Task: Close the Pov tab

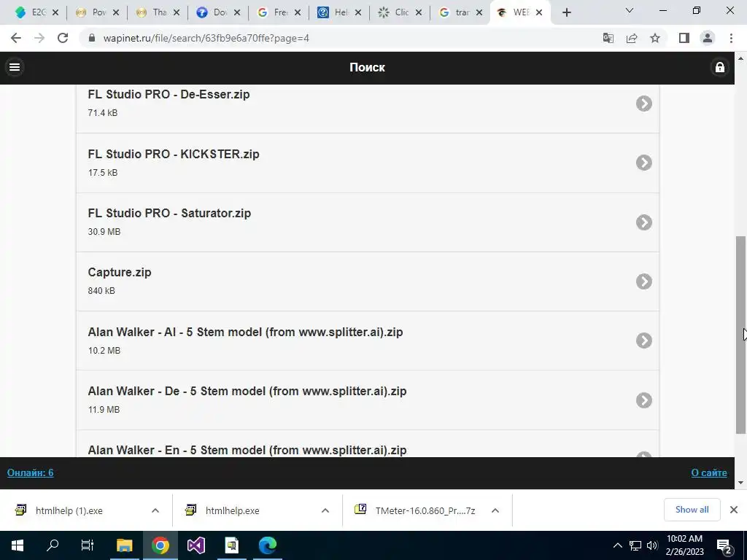Action: pyautogui.click(x=116, y=13)
